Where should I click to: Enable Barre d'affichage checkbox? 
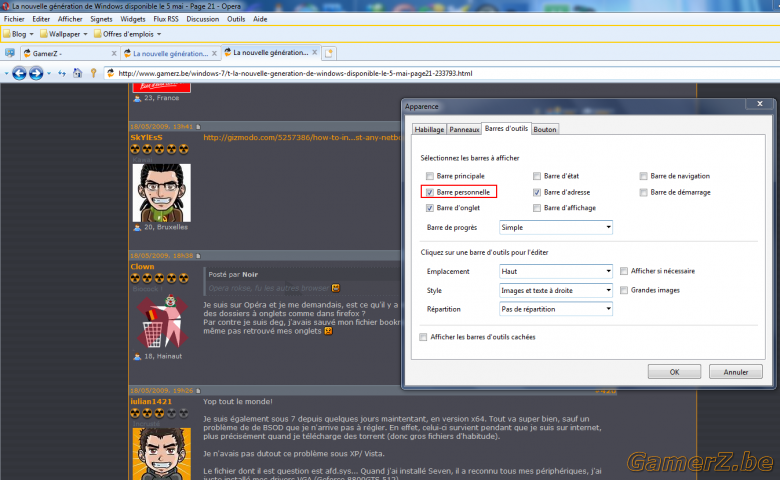point(537,208)
